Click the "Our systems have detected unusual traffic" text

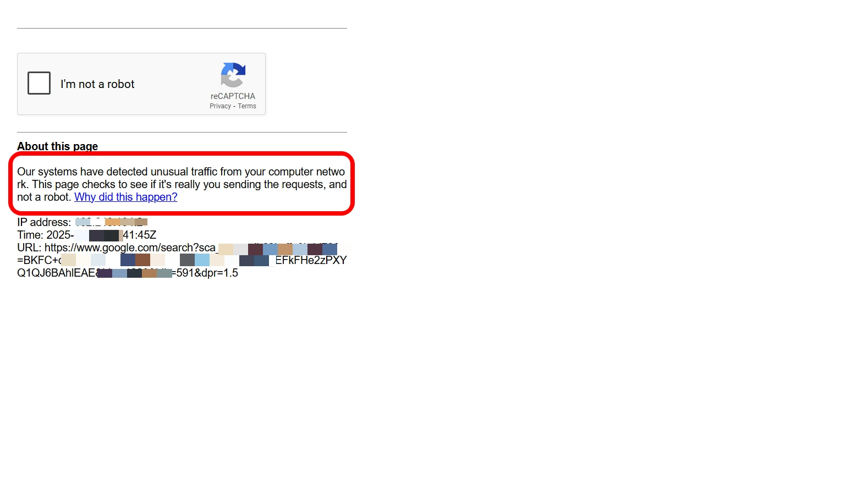pos(182,184)
